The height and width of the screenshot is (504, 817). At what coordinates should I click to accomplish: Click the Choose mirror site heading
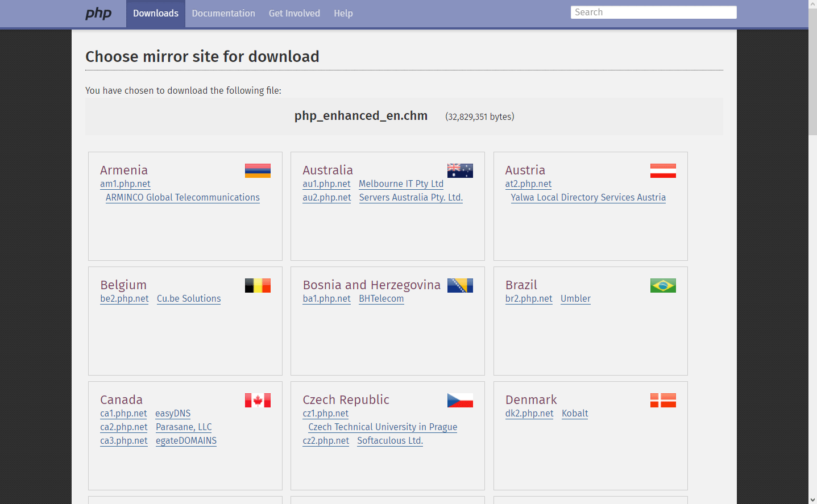pyautogui.click(x=202, y=57)
